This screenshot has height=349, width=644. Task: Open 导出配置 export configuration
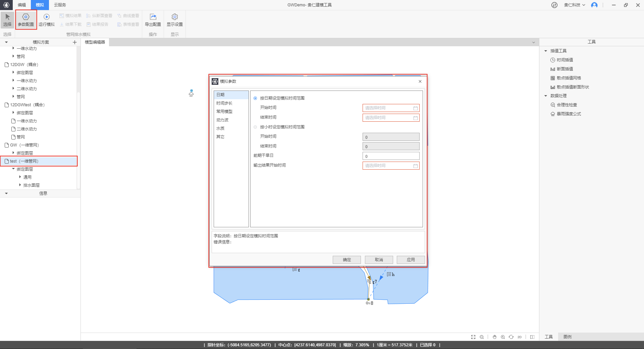click(x=153, y=17)
